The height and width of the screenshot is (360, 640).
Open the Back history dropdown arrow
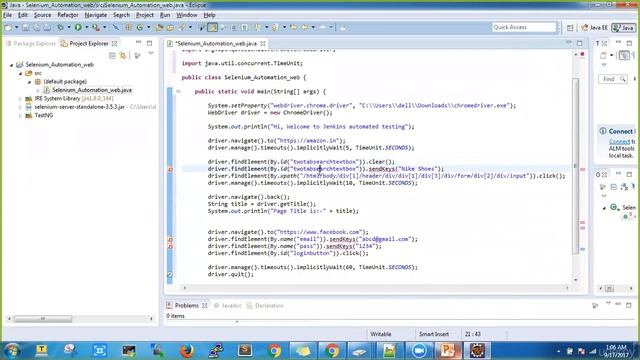(x=313, y=27)
